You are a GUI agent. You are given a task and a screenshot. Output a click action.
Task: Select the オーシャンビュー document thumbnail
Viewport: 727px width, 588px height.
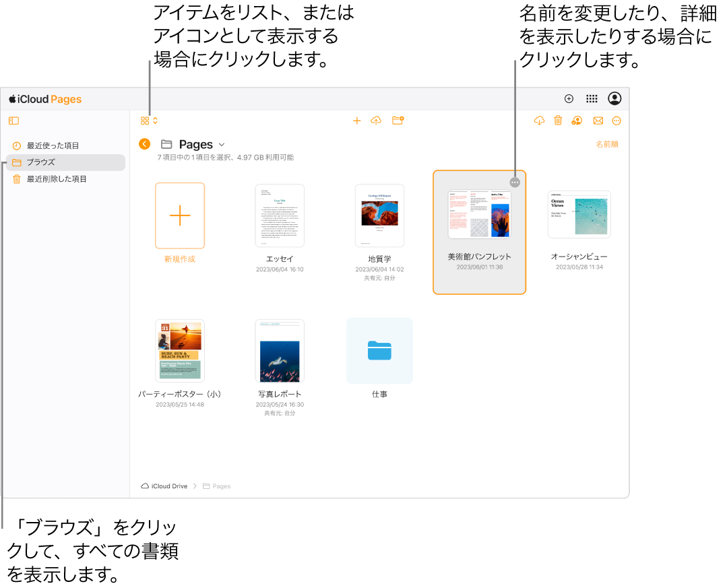tap(579, 215)
